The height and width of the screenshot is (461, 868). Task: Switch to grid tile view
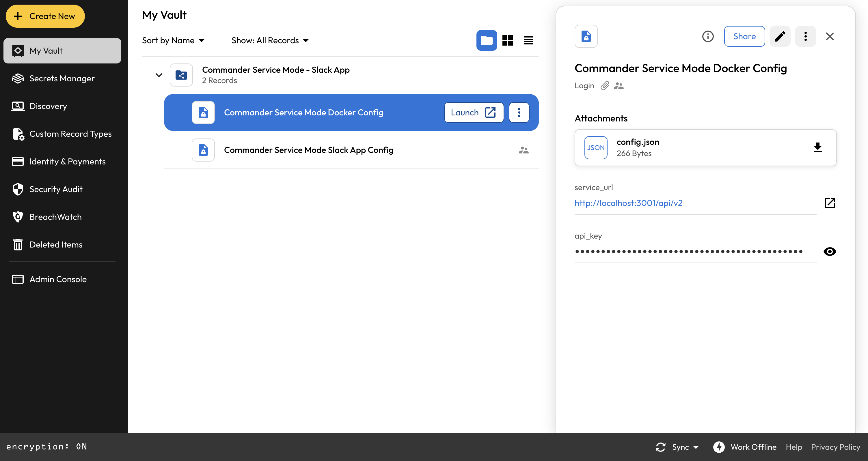point(507,40)
